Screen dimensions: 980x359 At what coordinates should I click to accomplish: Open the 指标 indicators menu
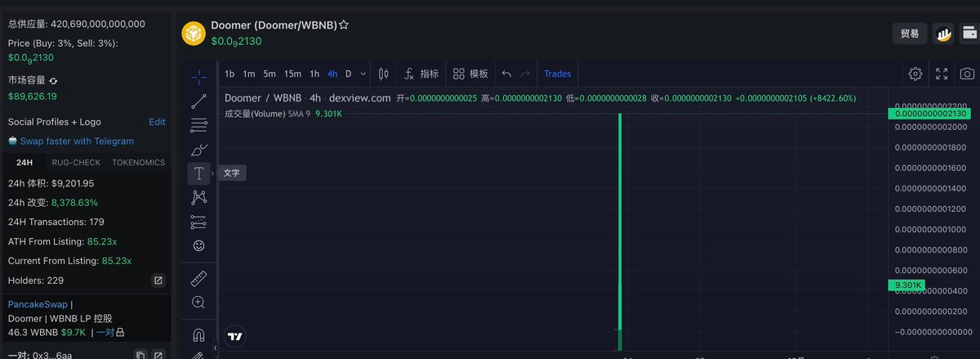coord(421,74)
